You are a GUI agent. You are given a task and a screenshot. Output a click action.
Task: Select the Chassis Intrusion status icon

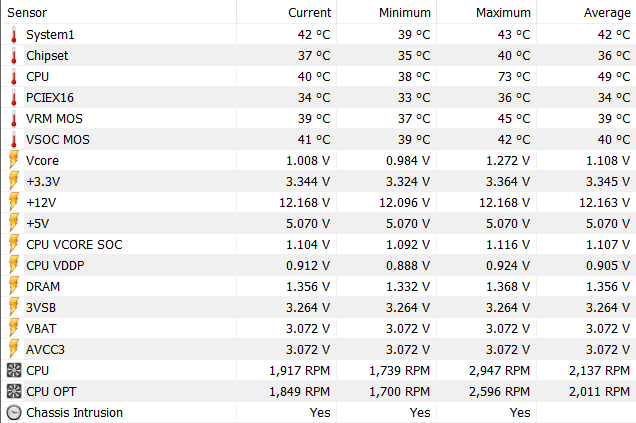pyautogui.click(x=14, y=412)
